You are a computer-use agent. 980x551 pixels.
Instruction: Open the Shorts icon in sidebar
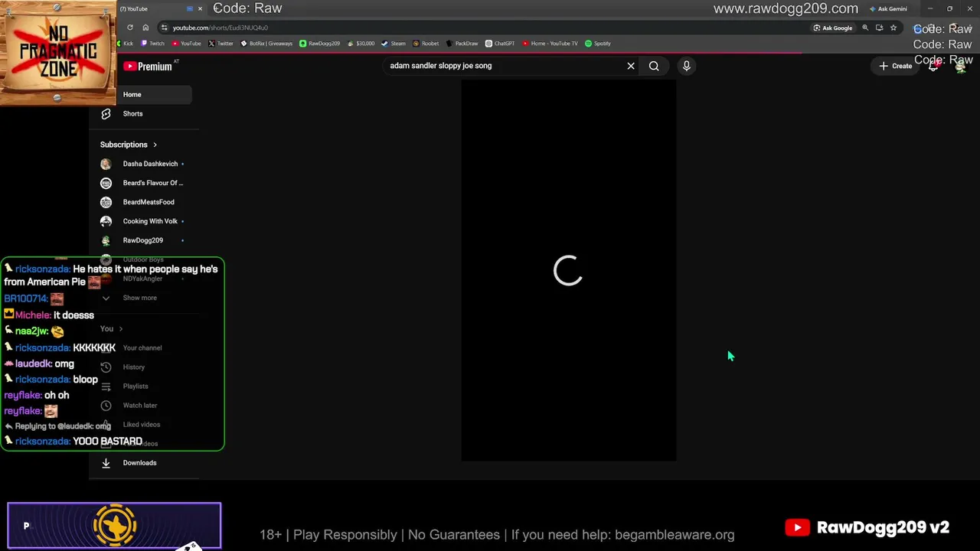click(x=106, y=114)
